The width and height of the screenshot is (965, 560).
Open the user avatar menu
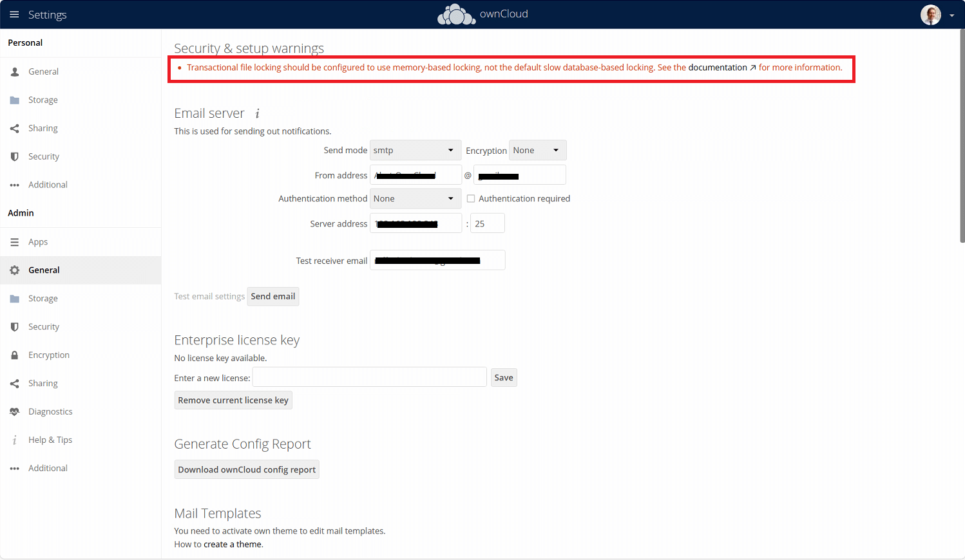coord(930,15)
